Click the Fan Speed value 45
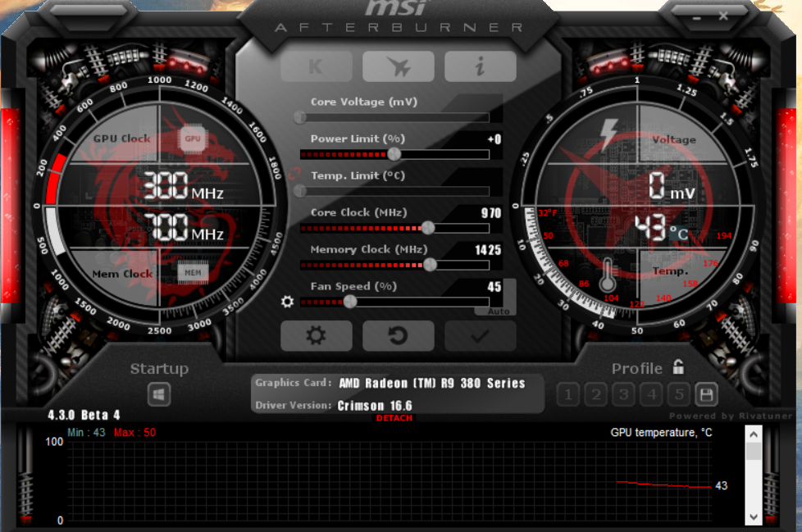This screenshot has width=802, height=532. pyautogui.click(x=494, y=287)
